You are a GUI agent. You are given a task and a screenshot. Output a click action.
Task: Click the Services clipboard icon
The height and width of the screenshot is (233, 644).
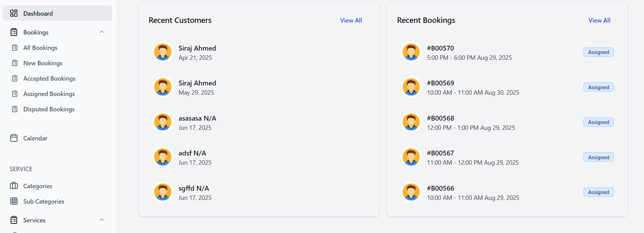(14, 220)
